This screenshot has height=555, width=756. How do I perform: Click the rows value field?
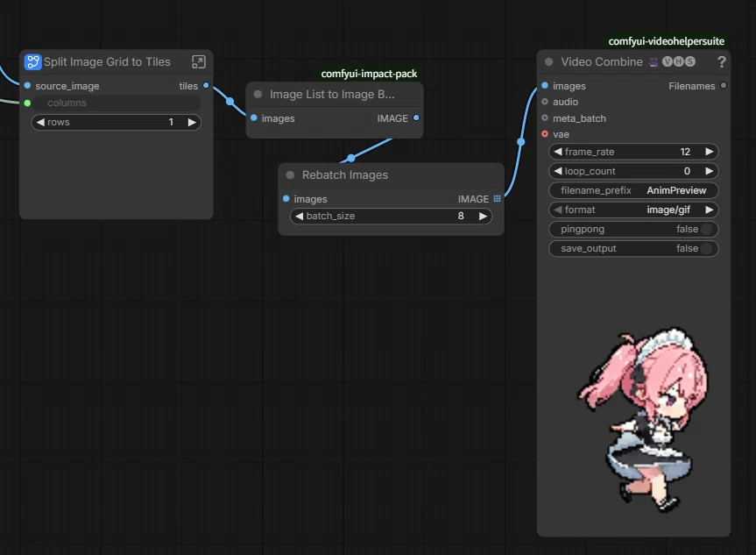click(x=117, y=122)
